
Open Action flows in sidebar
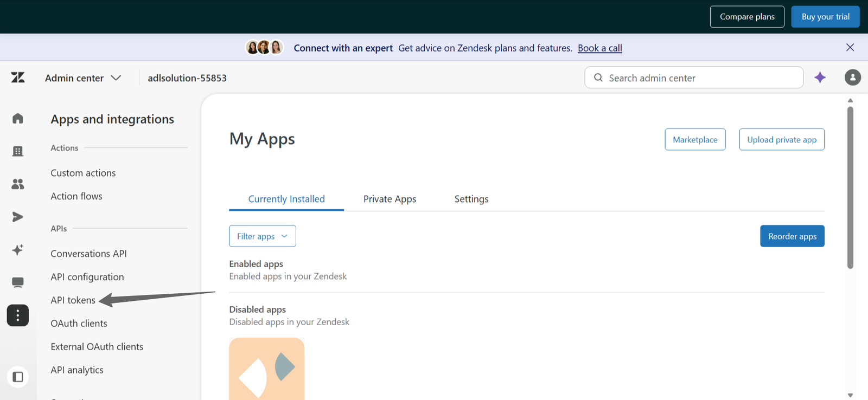[x=76, y=196]
